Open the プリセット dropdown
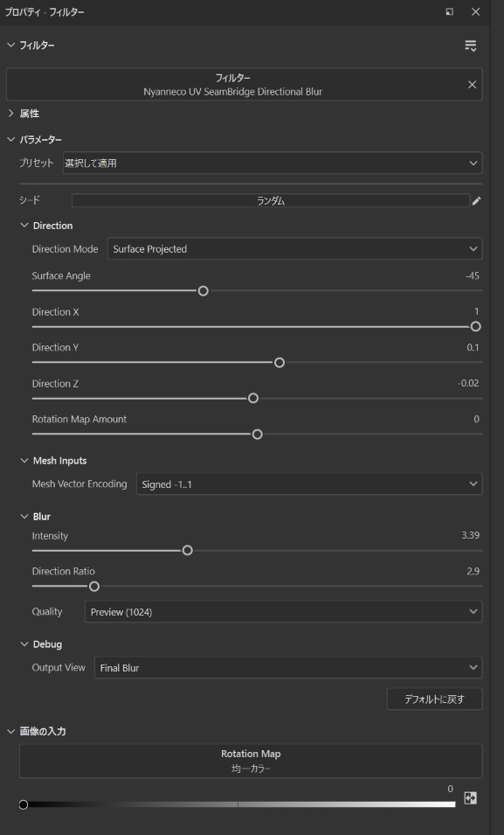 [273, 163]
